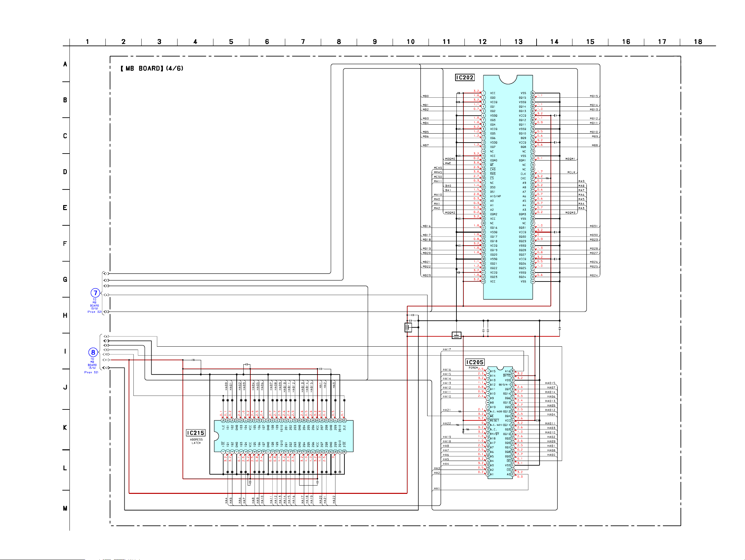
Task: Click the Page 32 link under connector 8
Action: (x=91, y=372)
